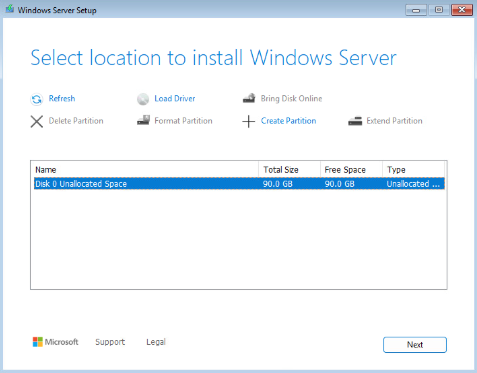Open the Support link
Image resolution: width=477 pixels, height=373 pixels.
110,342
